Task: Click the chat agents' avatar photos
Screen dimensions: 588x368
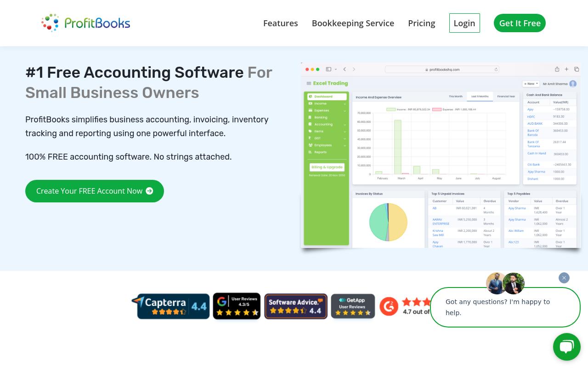Action: click(x=505, y=283)
